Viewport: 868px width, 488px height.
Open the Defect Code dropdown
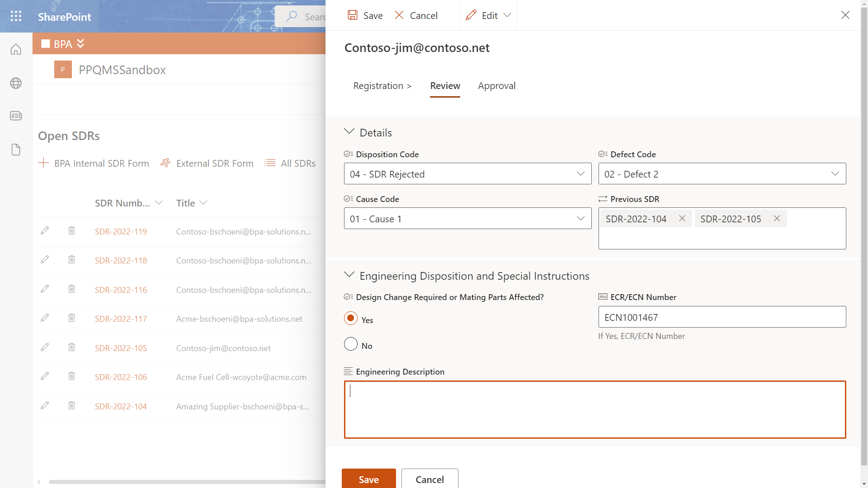tap(722, 174)
